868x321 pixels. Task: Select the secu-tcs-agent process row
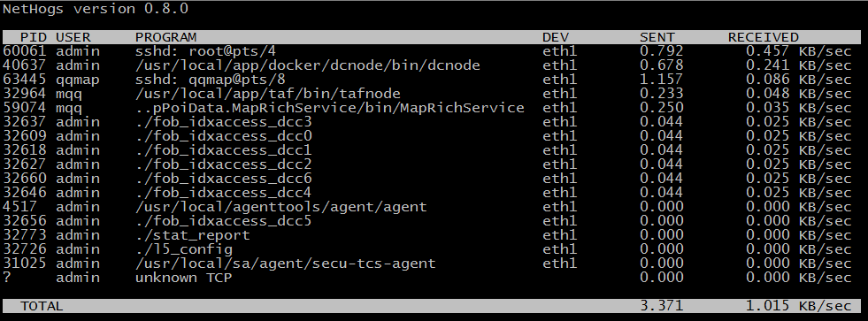(x=427, y=263)
